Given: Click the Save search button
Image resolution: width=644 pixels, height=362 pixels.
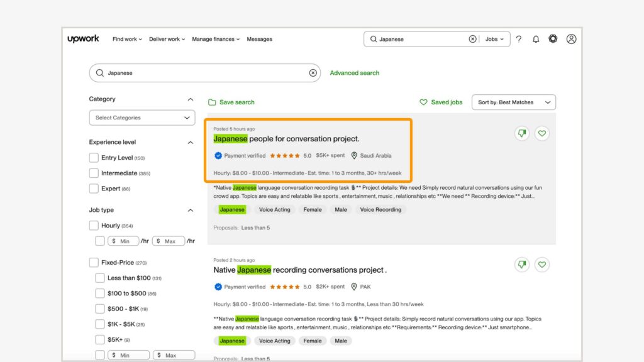Looking at the screenshot, I should pos(231,102).
